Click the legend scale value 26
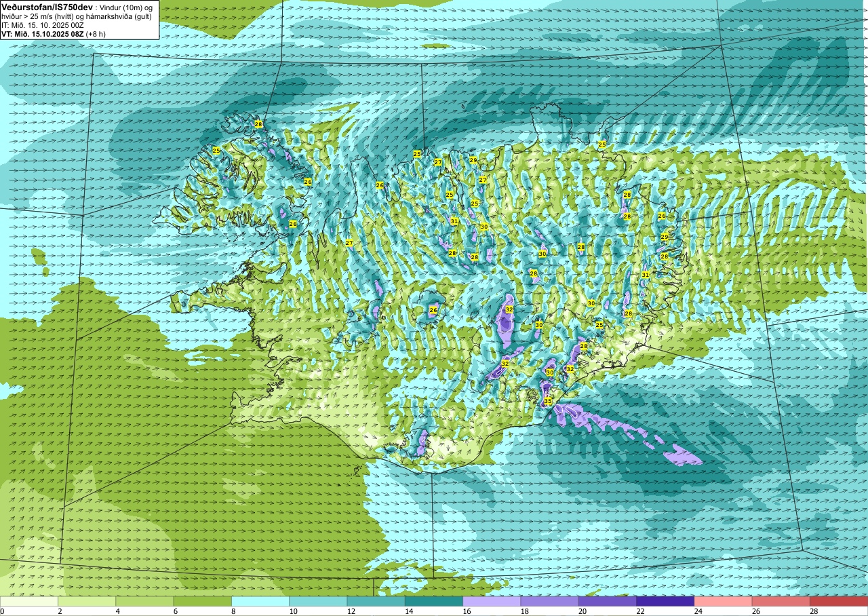The width and height of the screenshot is (868, 616). [755, 611]
